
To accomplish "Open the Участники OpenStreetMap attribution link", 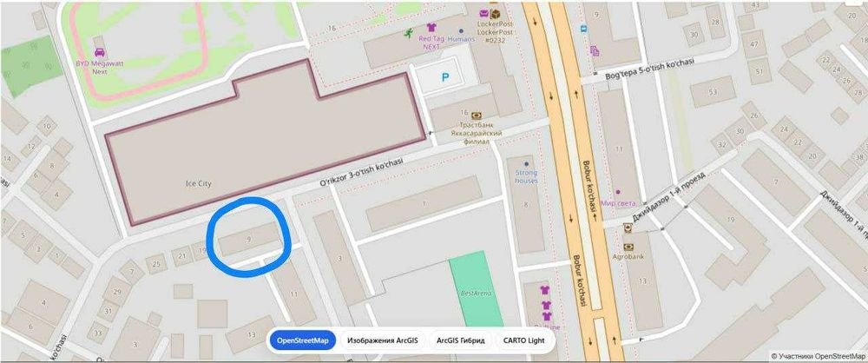I will pyautogui.click(x=819, y=356).
